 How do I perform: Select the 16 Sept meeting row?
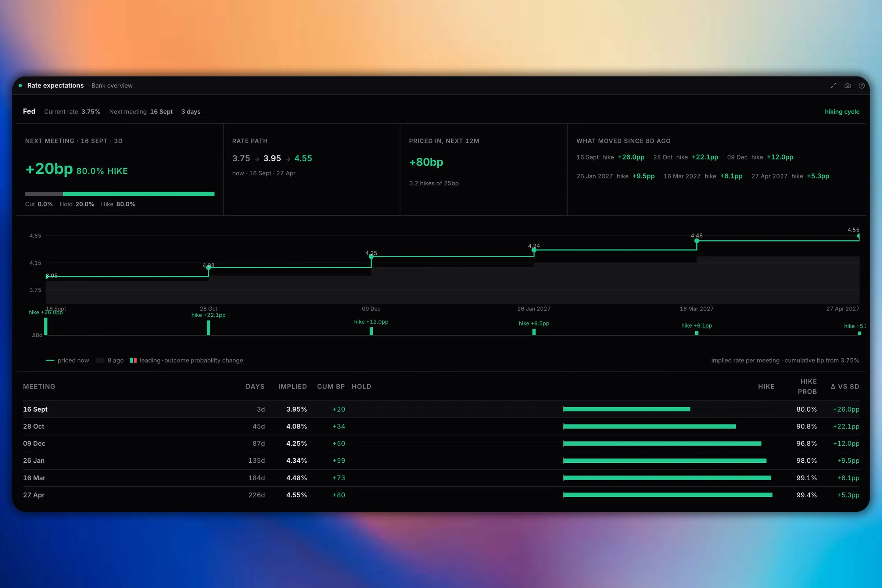pyautogui.click(x=441, y=409)
